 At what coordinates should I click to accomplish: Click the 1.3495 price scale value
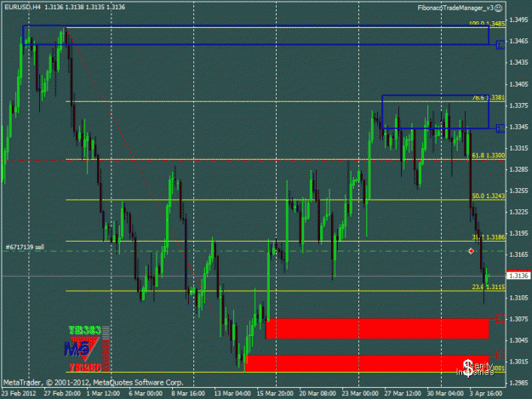click(x=518, y=20)
